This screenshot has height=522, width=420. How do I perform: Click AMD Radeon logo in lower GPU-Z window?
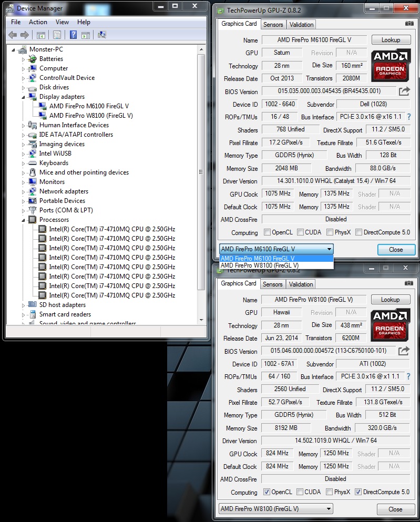390,324
